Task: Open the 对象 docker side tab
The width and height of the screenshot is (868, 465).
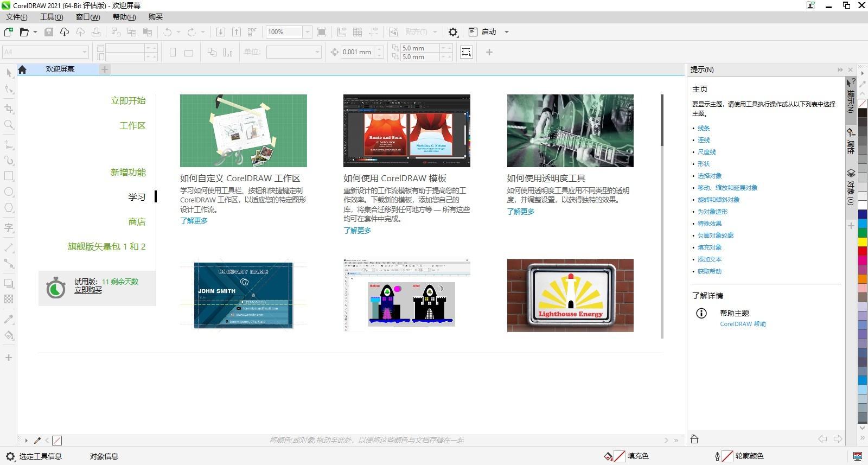Action: [851, 188]
